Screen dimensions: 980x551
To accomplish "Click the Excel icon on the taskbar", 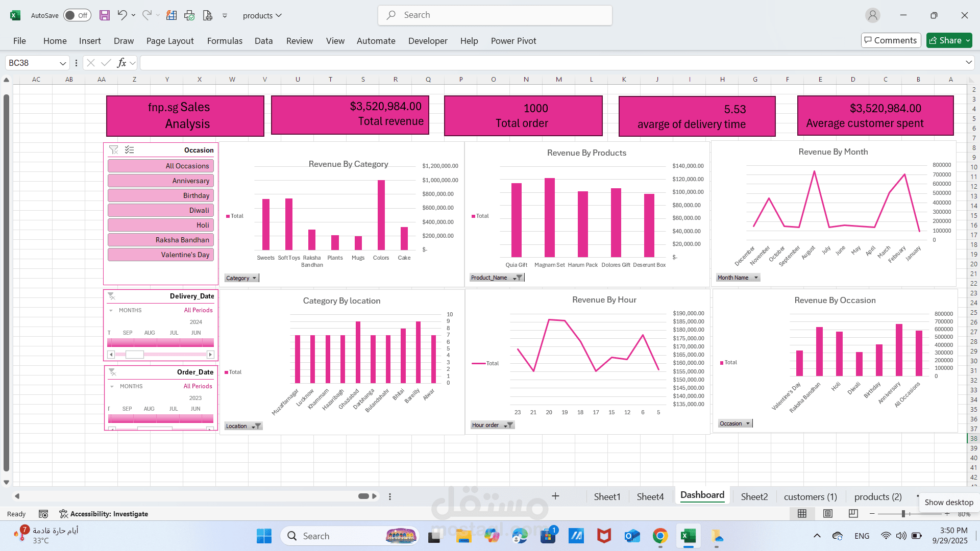I will coord(688,536).
